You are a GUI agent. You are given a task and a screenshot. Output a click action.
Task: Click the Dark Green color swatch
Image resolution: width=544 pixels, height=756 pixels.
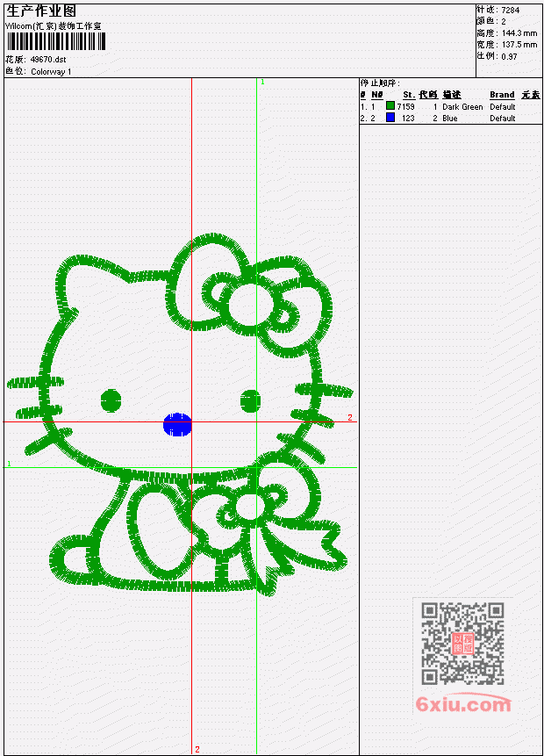pos(390,105)
